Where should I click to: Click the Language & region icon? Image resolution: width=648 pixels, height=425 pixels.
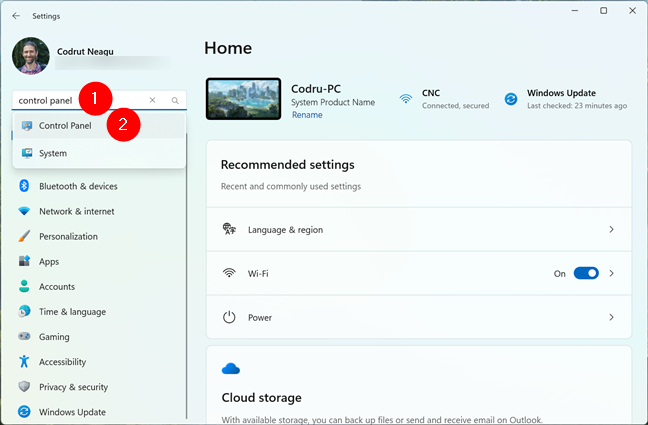(229, 229)
